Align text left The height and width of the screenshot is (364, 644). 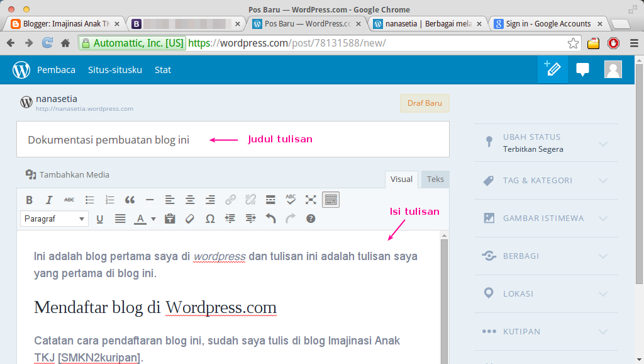pos(170,200)
